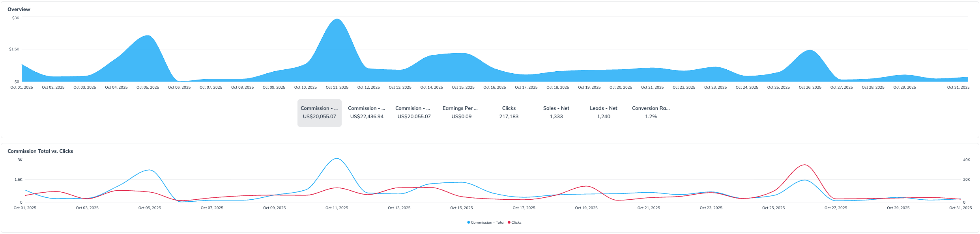The height and width of the screenshot is (234, 980).
Task: Select the Conversion Rate metric tile
Action: [651, 113]
